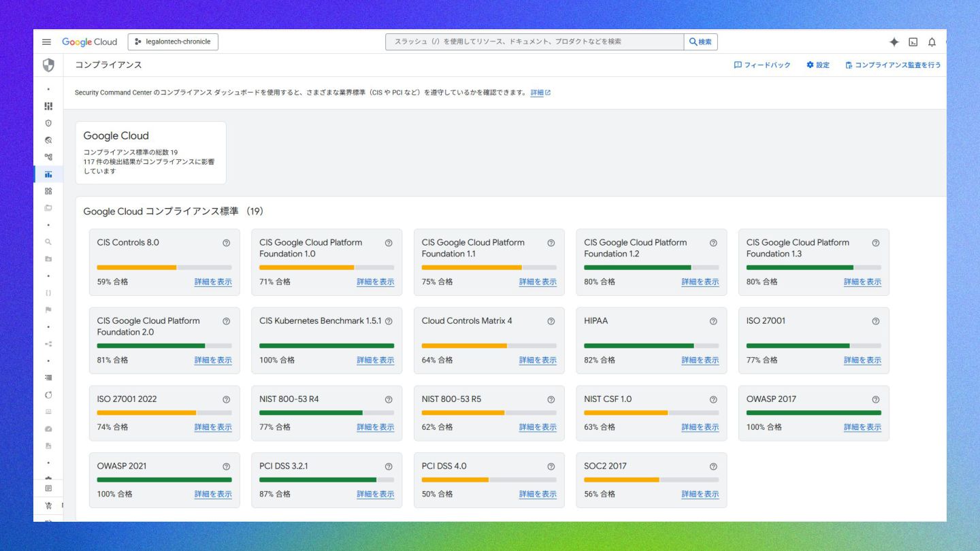980x551 pixels.
Task: Open the indented list sidebar icon
Action: [x=48, y=378]
